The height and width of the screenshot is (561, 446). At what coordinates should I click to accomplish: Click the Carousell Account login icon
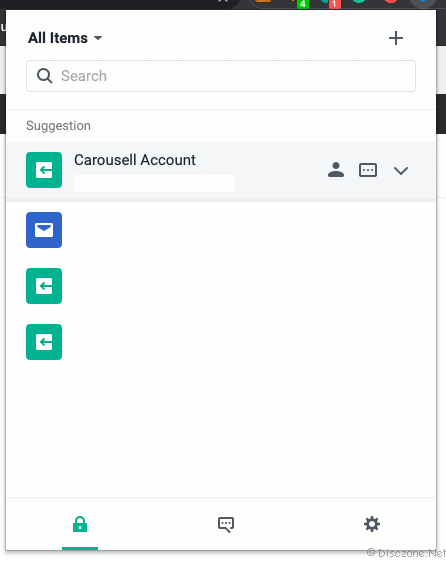[x=44, y=170]
